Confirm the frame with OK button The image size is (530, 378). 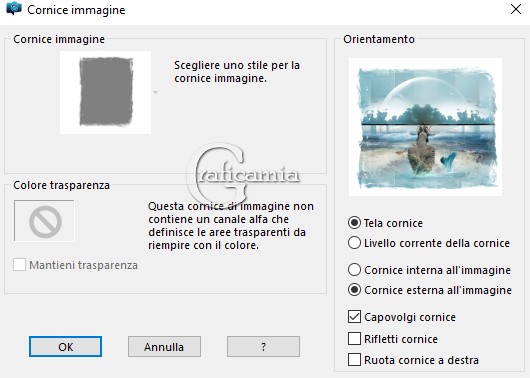pos(65,347)
